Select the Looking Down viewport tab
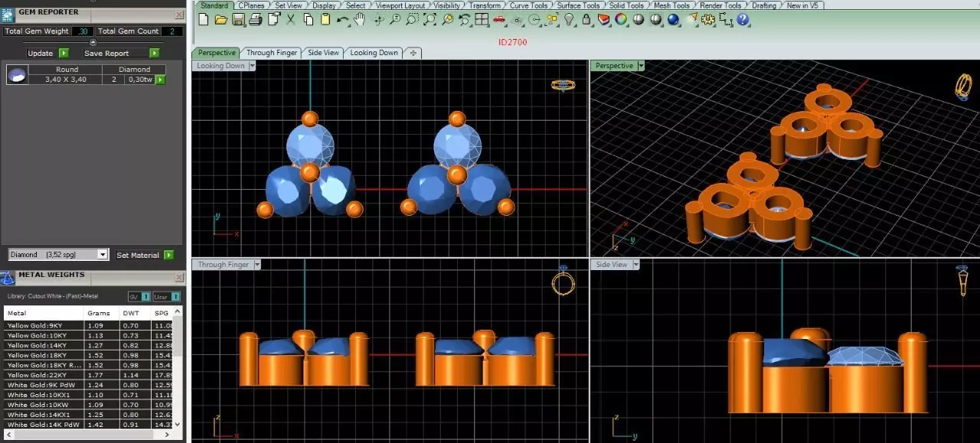 (374, 53)
